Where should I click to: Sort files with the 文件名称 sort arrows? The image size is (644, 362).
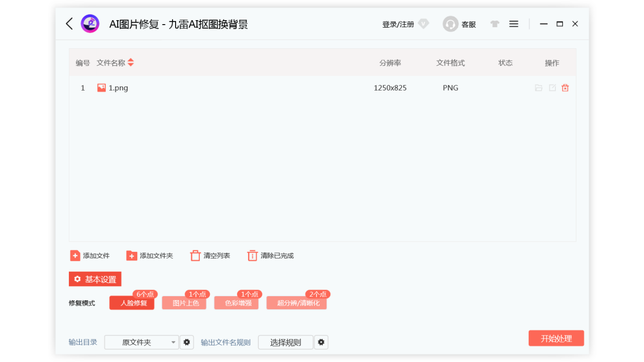click(130, 62)
